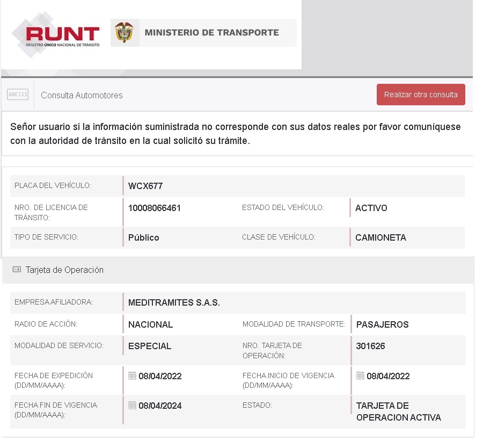
Task: Click calendar icon next to Fecha Fin de Vigencia
Action: 132,406
